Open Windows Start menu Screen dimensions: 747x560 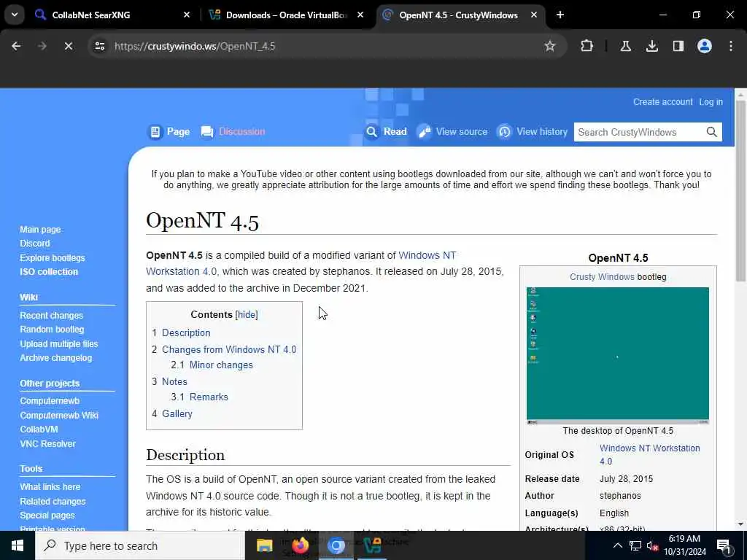click(x=18, y=545)
